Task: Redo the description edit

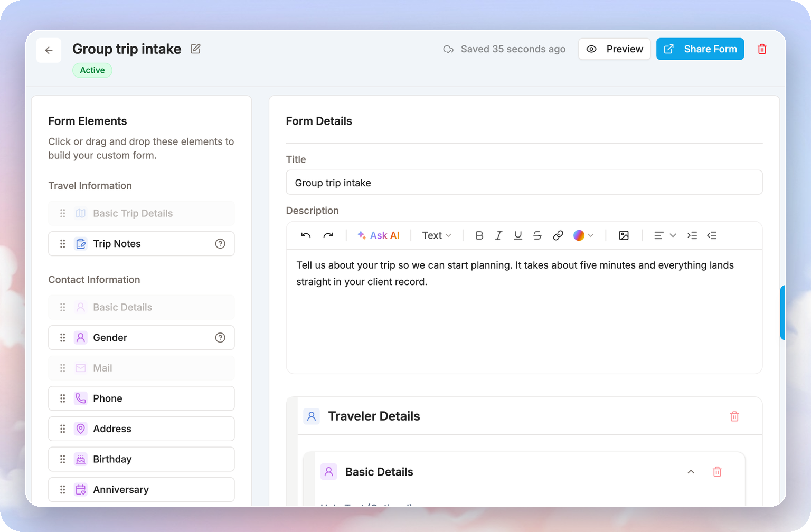Action: (x=328, y=235)
